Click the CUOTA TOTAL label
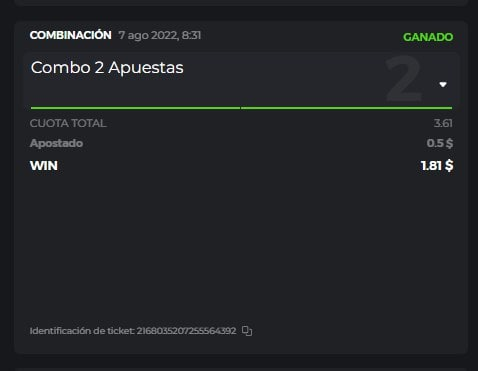478x371 pixels. (x=68, y=123)
